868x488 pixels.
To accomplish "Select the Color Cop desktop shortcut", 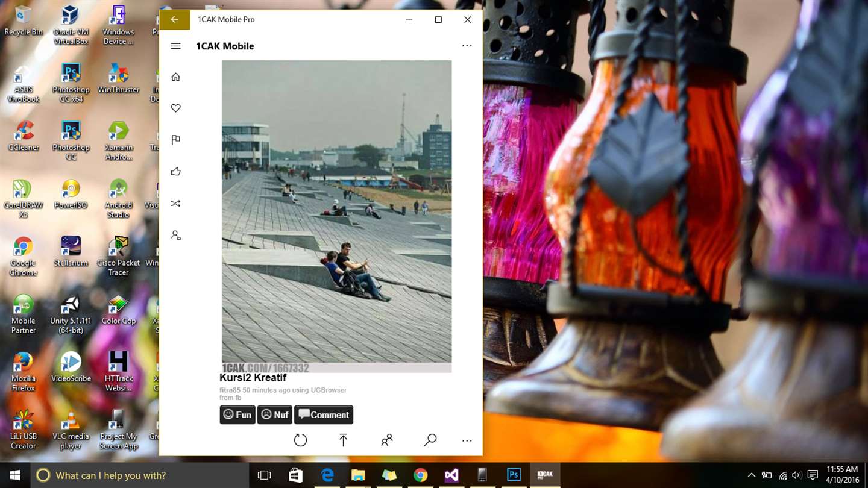I will [118, 310].
